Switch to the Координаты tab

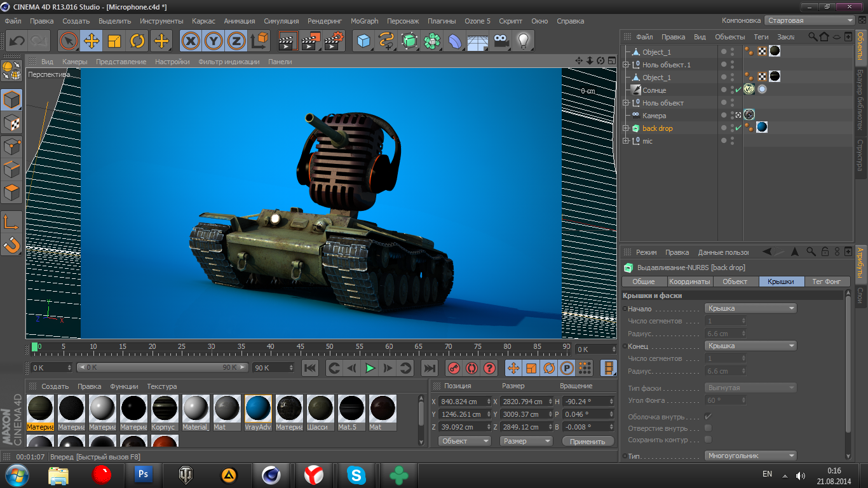coord(689,281)
